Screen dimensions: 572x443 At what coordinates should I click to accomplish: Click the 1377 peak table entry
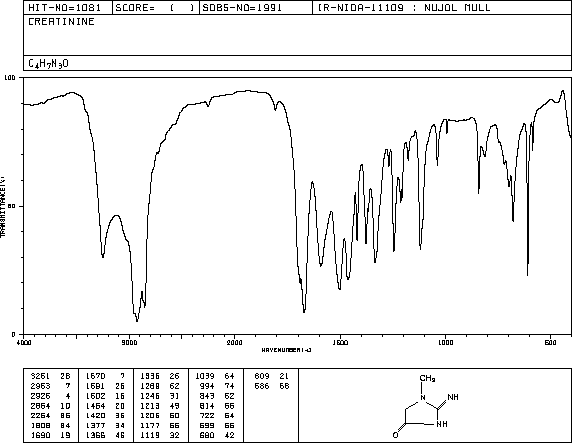[x=105, y=425]
